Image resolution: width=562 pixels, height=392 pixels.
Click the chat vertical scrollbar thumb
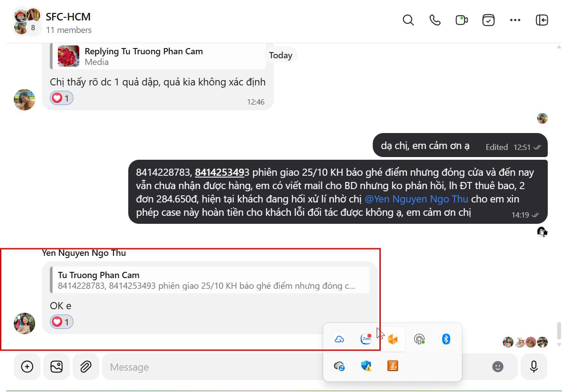[x=559, y=331]
